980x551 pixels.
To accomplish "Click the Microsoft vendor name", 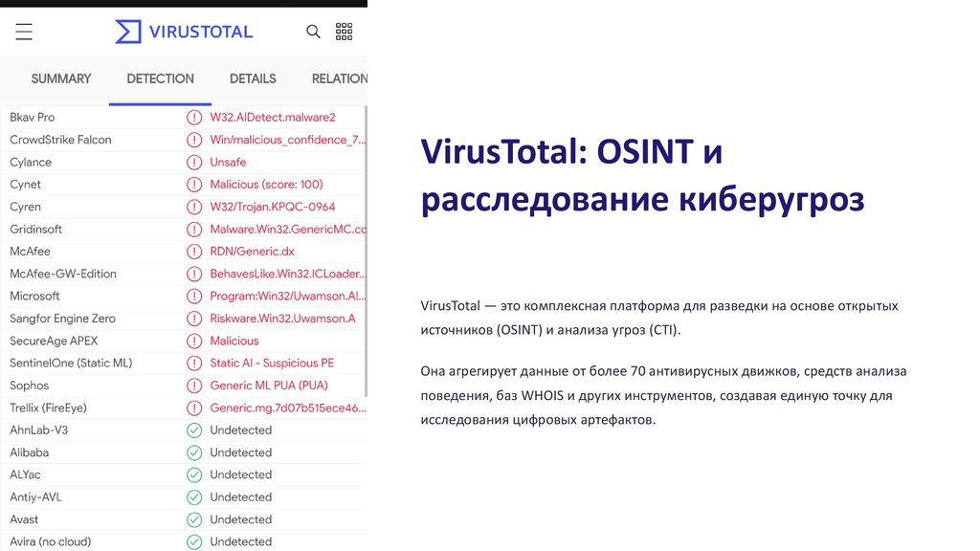I will (34, 297).
